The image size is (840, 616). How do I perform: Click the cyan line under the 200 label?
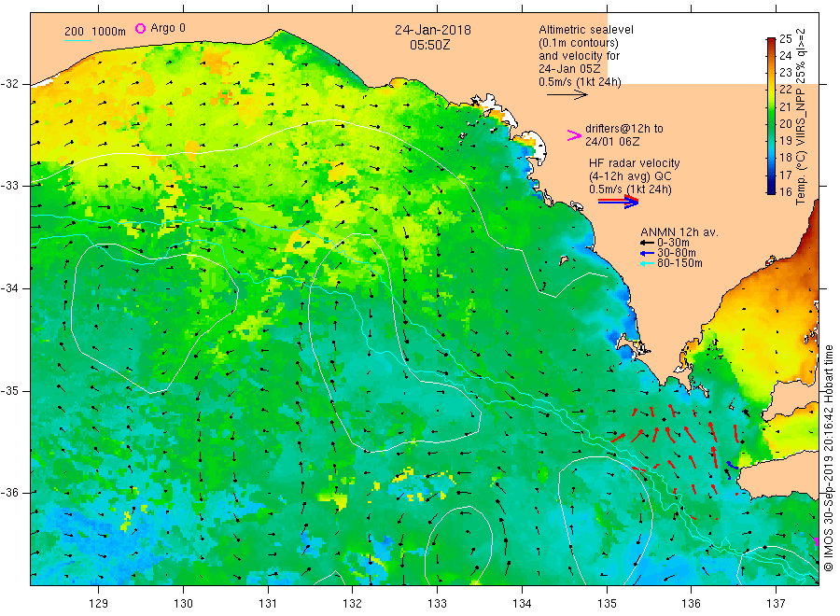pyautogui.click(x=77, y=40)
